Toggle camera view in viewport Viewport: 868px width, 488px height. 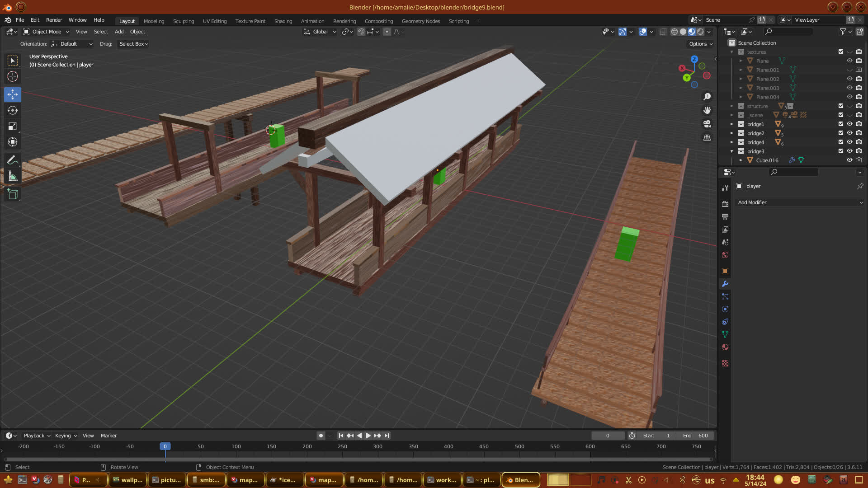(x=707, y=124)
